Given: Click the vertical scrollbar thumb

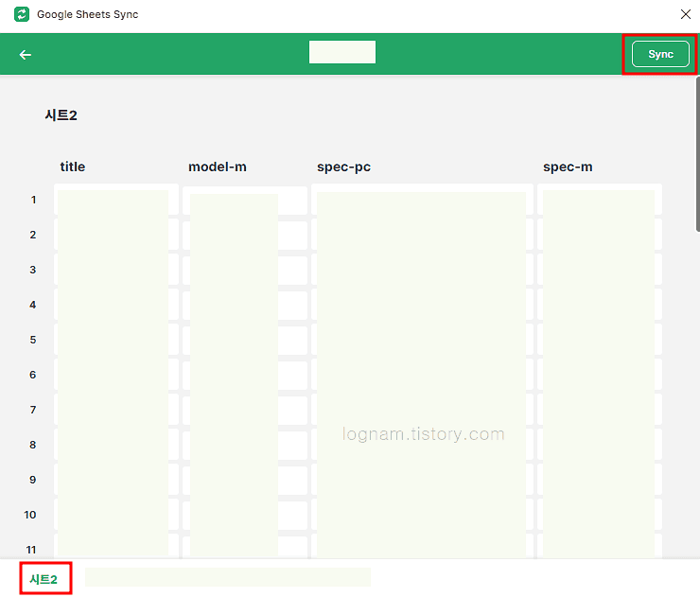Looking at the screenshot, I should [698, 154].
